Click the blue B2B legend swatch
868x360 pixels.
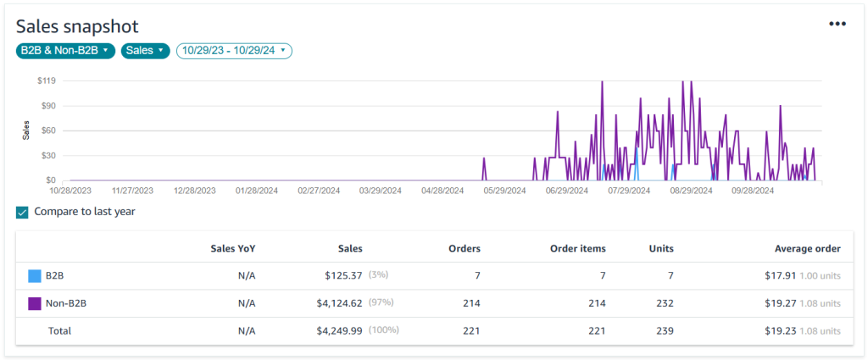click(35, 276)
